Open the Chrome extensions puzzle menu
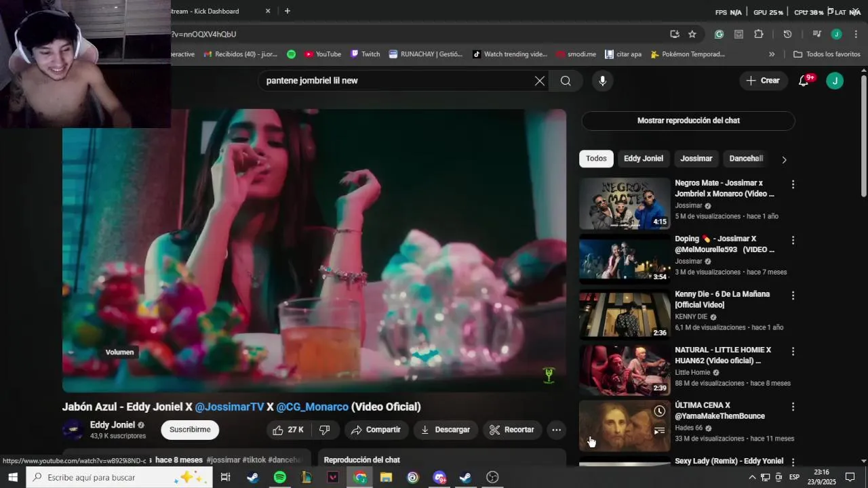Screen dimensions: 868x488 [758, 34]
